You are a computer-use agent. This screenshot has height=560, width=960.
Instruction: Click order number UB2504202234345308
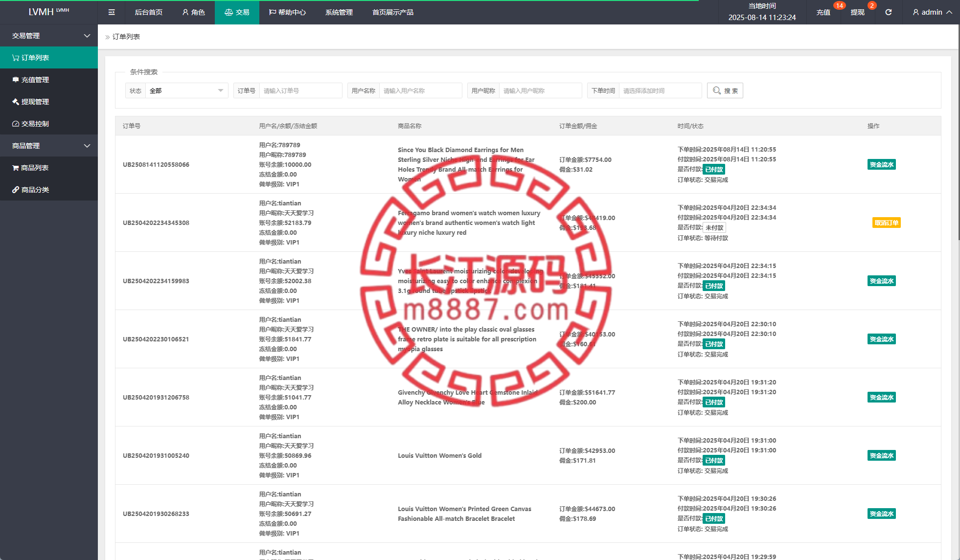[x=156, y=223]
